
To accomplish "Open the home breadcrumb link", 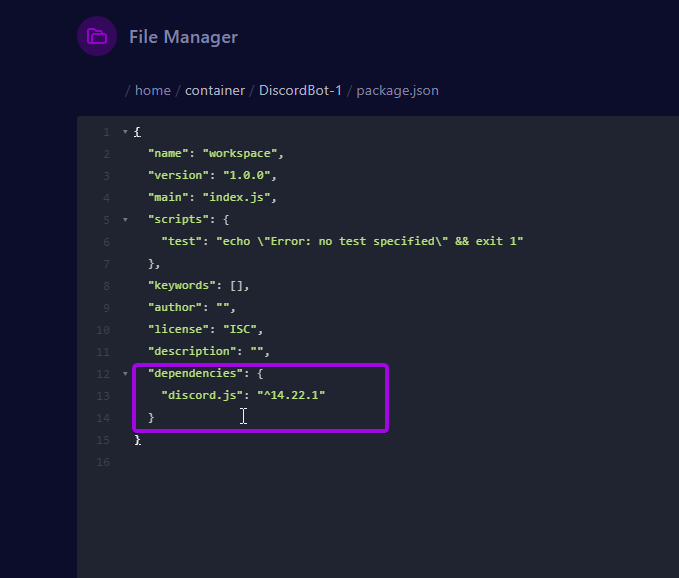I will pyautogui.click(x=153, y=90).
